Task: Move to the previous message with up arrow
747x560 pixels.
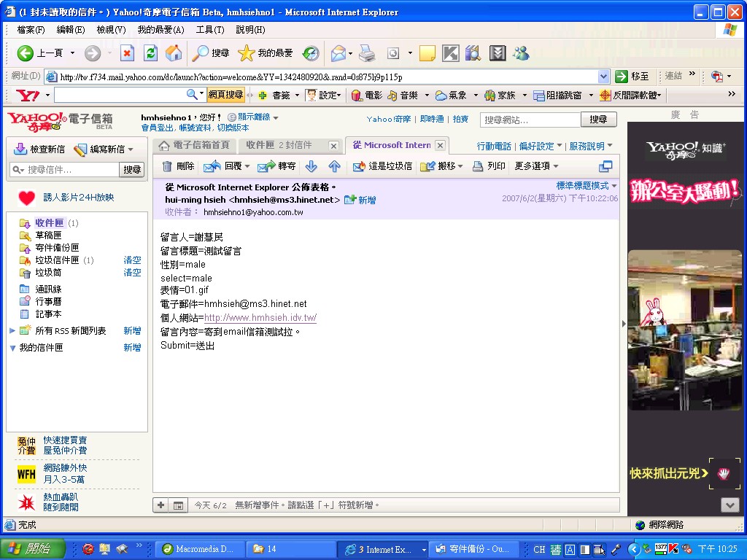Action: click(334, 166)
